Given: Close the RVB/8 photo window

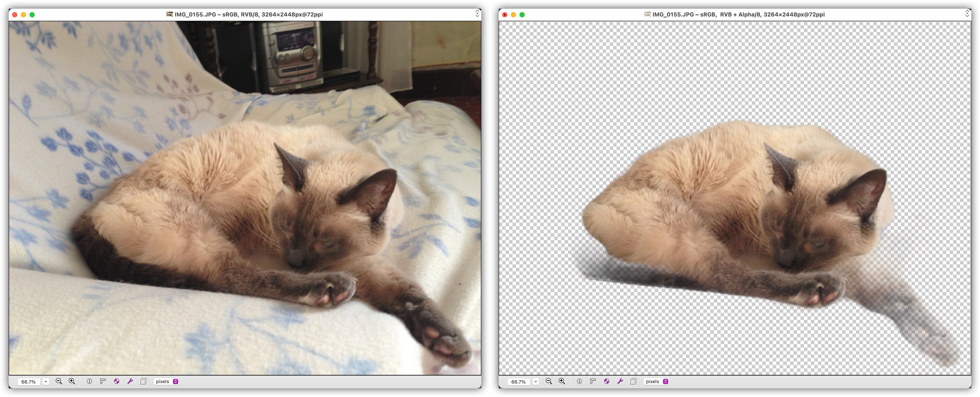Looking at the screenshot, I should 15,15.
